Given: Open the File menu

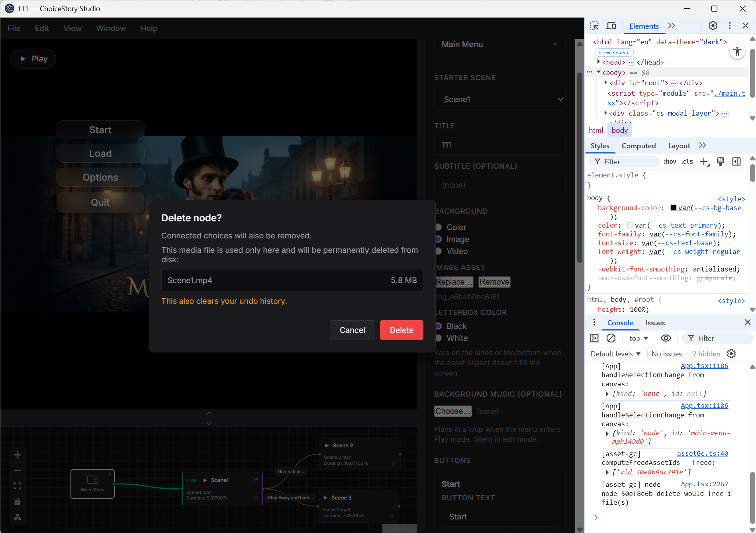Looking at the screenshot, I should [14, 28].
